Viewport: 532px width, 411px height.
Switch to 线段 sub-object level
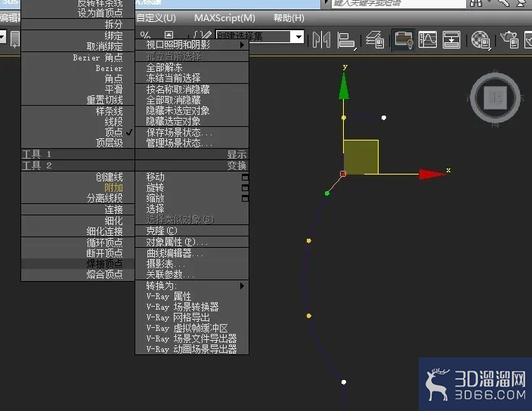pyautogui.click(x=78, y=122)
